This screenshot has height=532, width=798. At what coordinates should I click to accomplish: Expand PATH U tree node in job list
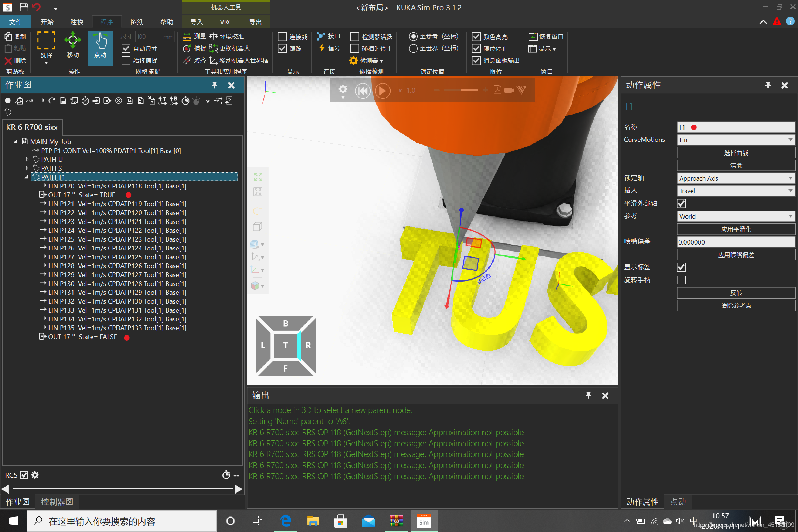coord(27,159)
